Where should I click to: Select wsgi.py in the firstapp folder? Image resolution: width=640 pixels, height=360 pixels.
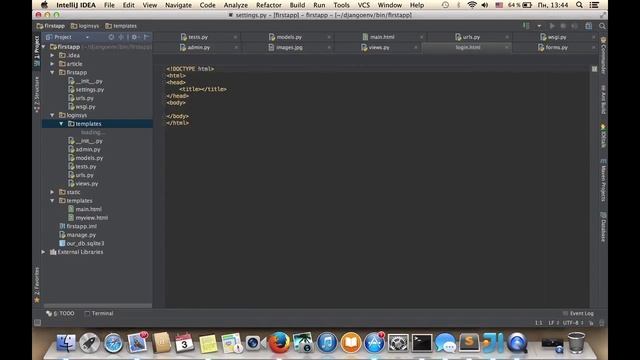82,107
